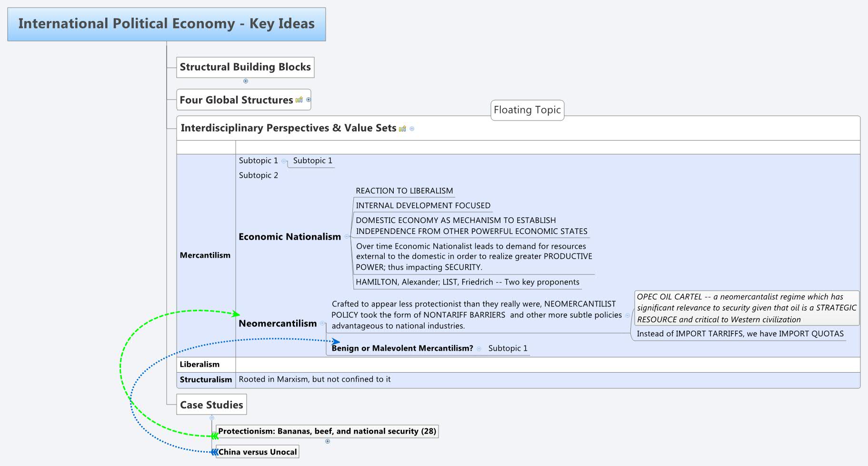Click the plus icon below Structural Building Blocks
The width and height of the screenshot is (868, 466).
[x=245, y=81]
